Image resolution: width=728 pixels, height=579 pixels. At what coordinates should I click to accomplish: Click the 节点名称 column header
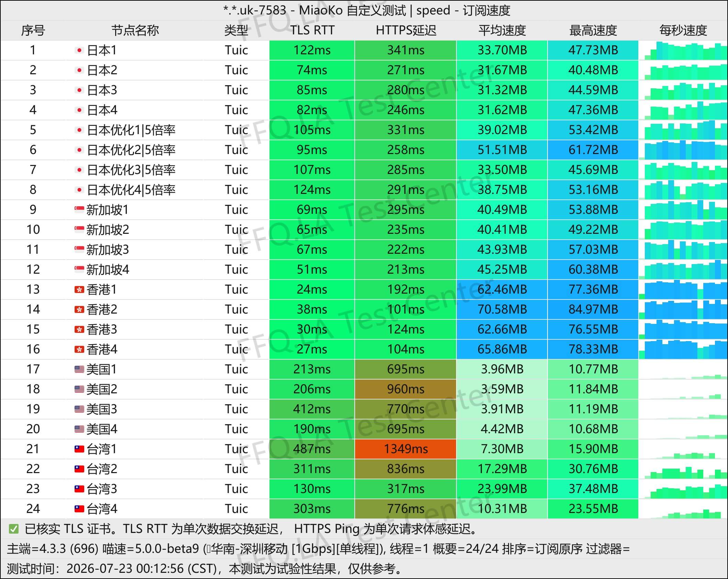pyautogui.click(x=135, y=31)
